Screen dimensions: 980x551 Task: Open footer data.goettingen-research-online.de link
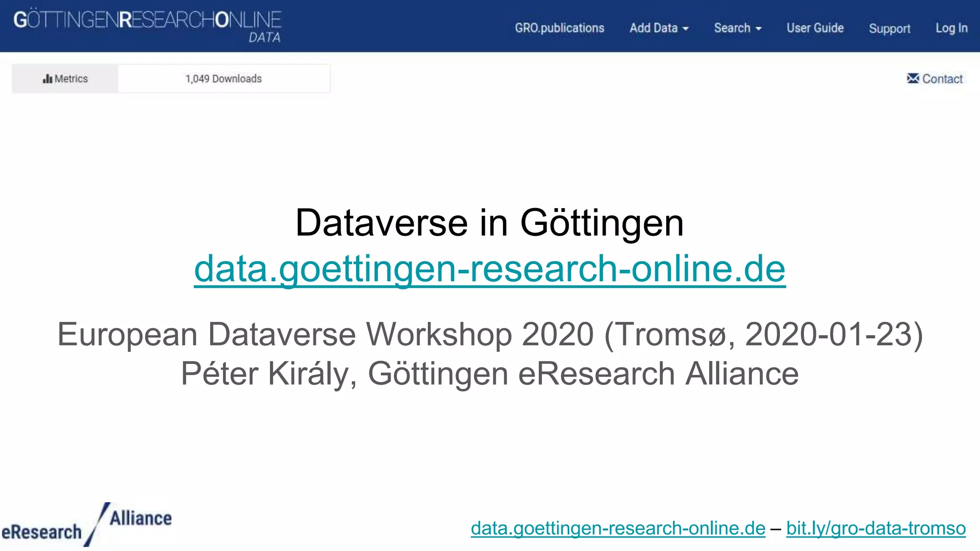click(x=618, y=528)
